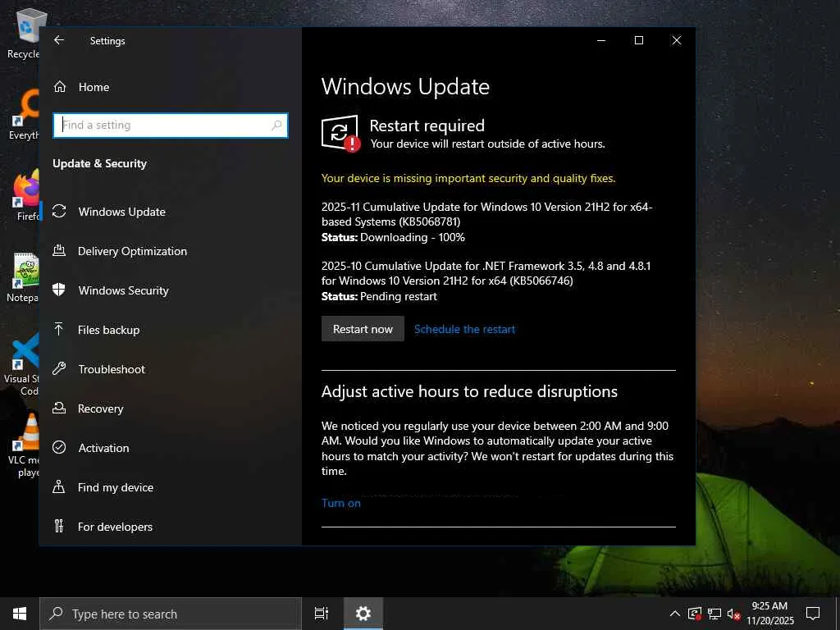Minimize the Settings window

(601, 40)
